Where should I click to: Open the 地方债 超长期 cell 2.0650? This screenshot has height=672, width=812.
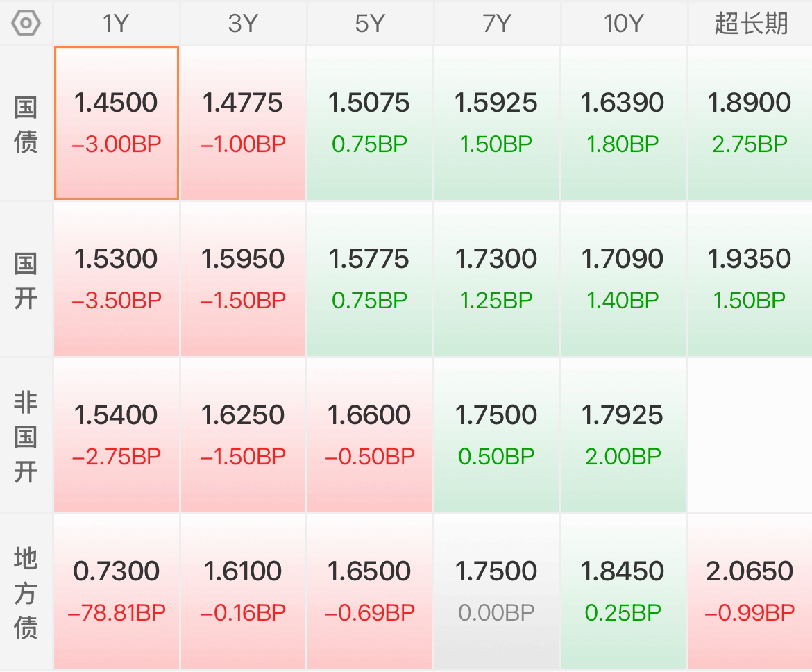pyautogui.click(x=750, y=591)
